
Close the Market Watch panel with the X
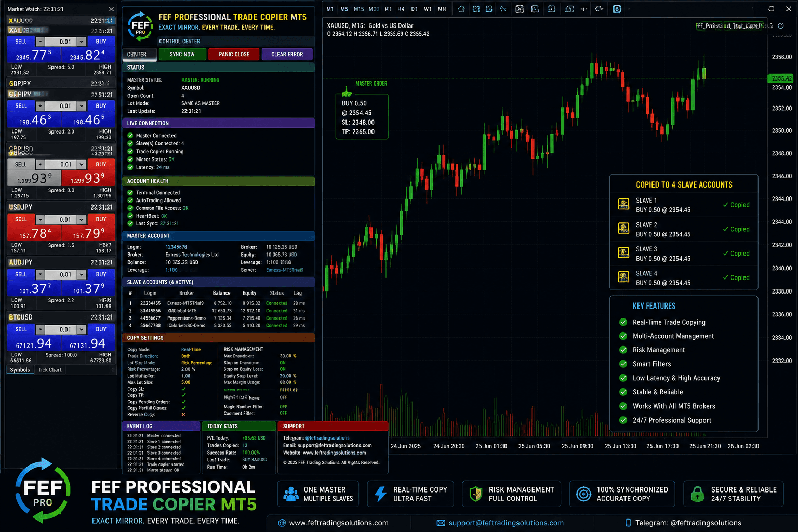[x=111, y=9]
